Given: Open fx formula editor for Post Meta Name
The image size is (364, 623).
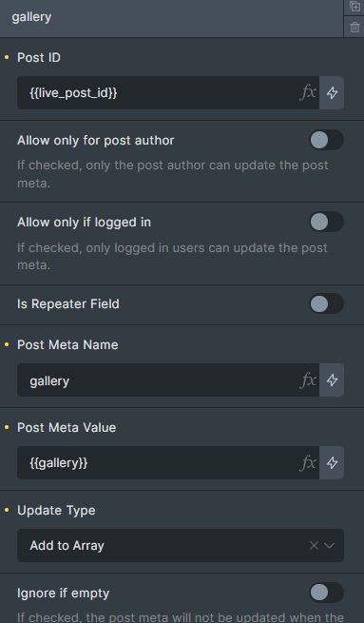Looking at the screenshot, I should point(308,380).
